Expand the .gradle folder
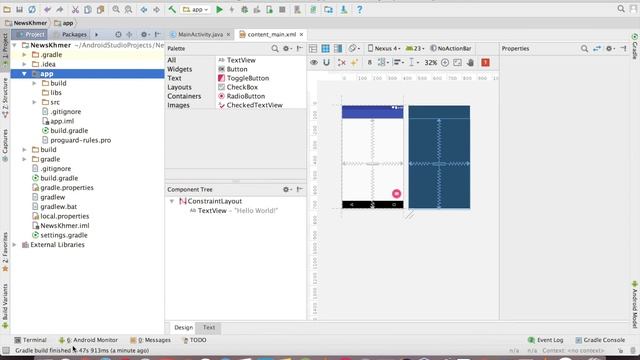The height and width of the screenshot is (360, 640). tap(24, 55)
